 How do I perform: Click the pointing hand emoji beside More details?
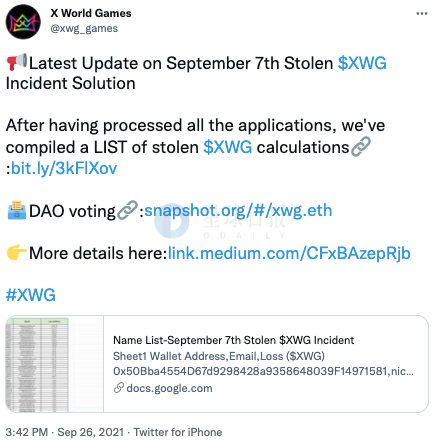(17, 252)
